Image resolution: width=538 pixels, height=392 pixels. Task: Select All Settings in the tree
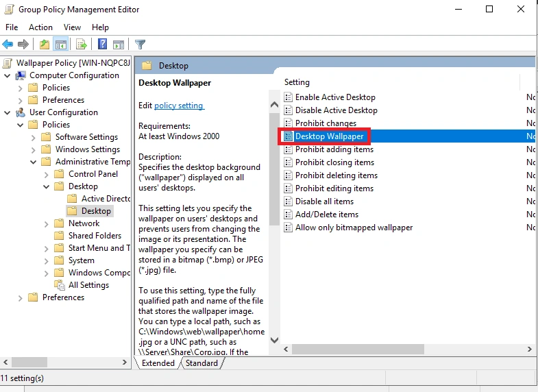[x=88, y=285]
